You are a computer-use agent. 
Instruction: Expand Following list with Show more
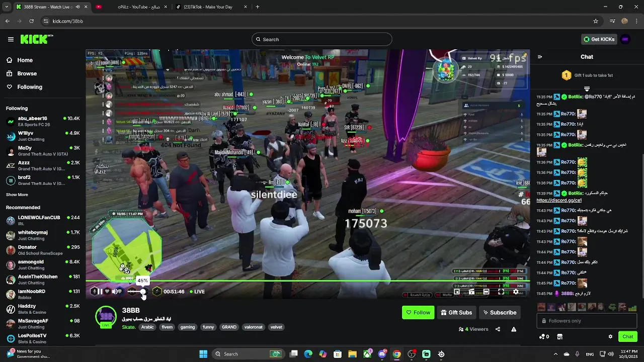point(17,195)
